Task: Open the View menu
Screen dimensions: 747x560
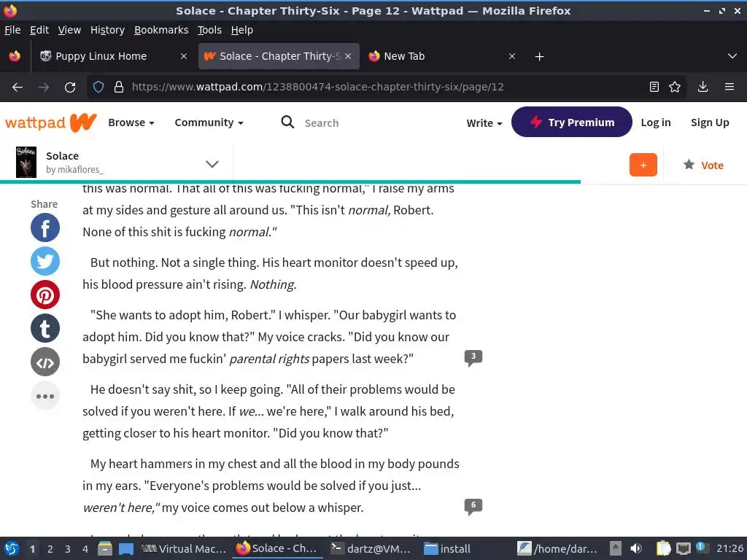Action: (x=69, y=30)
